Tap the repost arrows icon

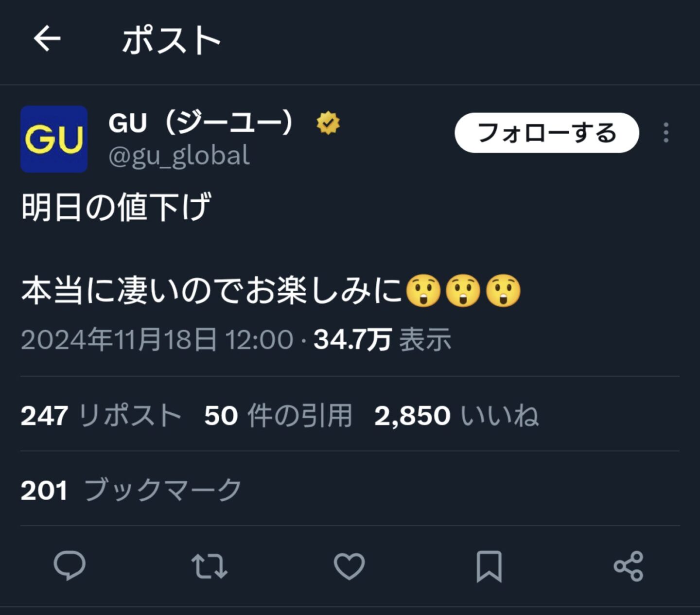(x=209, y=566)
